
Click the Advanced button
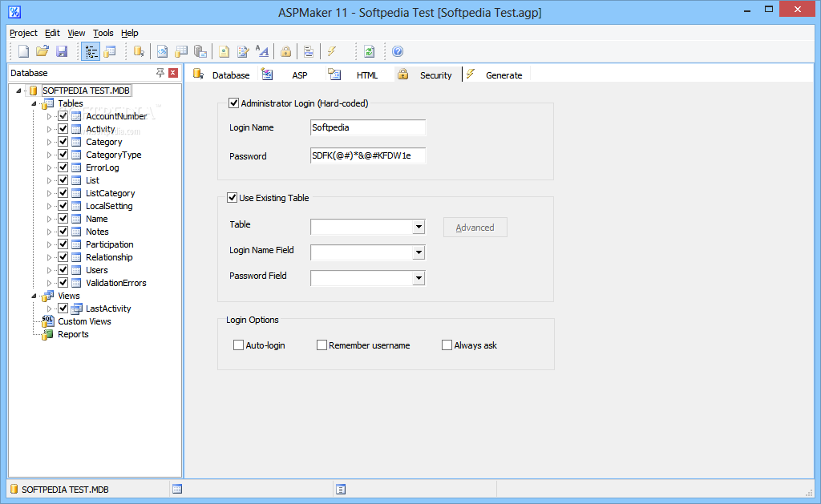tap(475, 227)
